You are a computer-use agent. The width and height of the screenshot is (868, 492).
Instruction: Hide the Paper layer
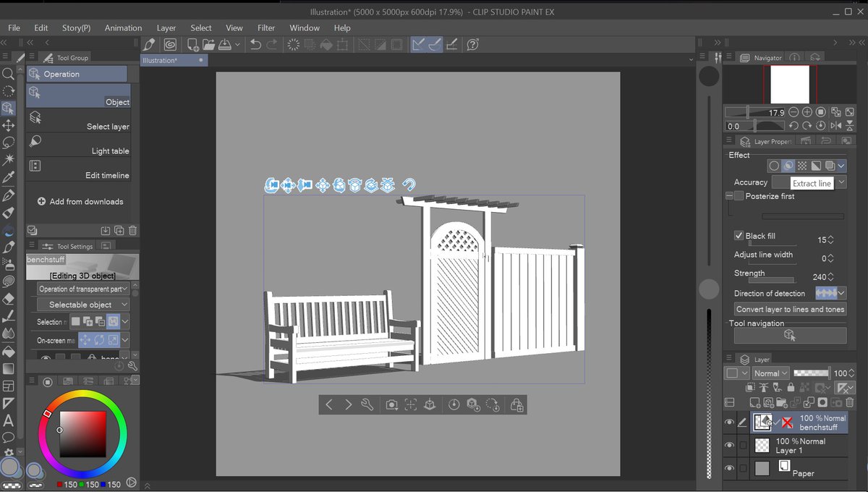[729, 468]
